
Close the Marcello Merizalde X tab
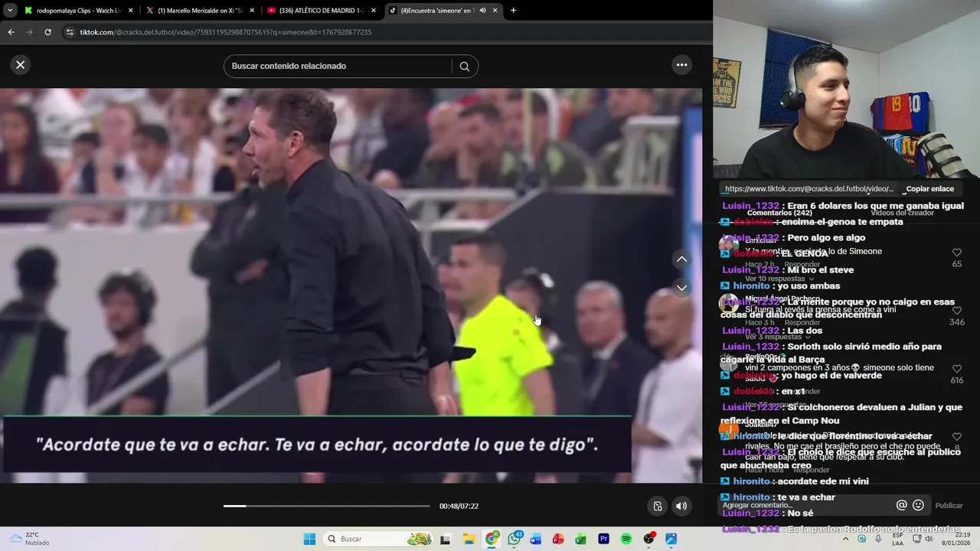click(x=252, y=11)
